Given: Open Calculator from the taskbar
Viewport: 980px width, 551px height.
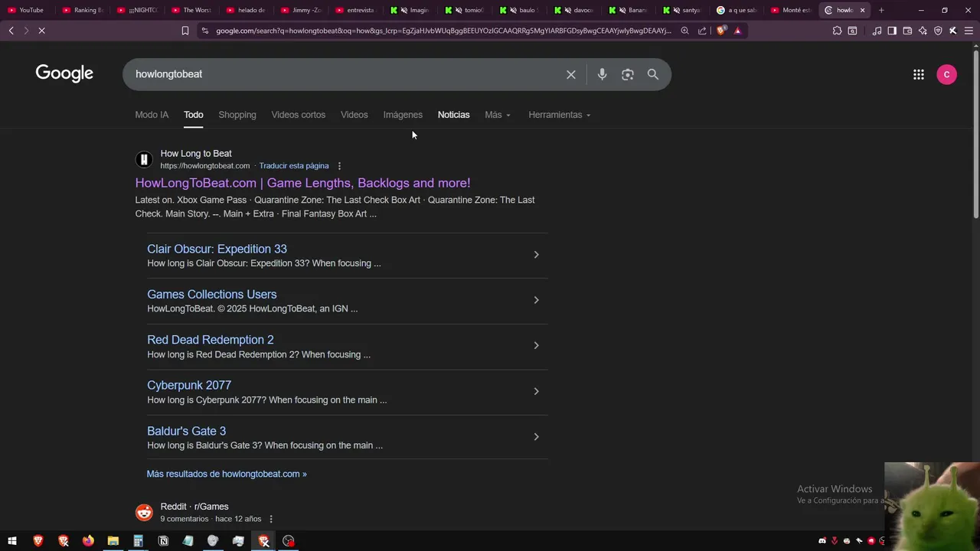Looking at the screenshot, I should pos(138,541).
